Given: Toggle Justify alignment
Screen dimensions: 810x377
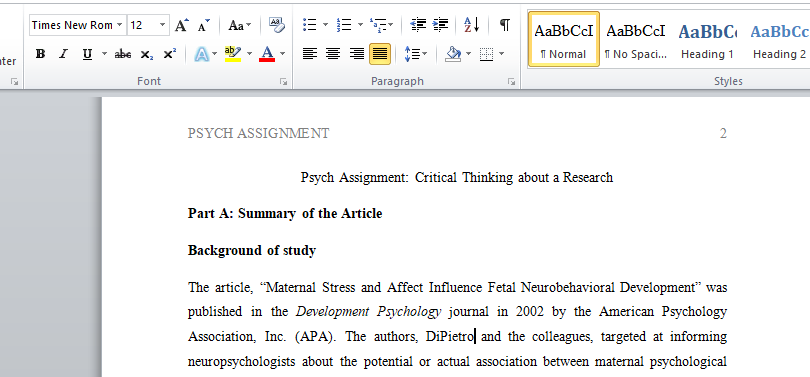Looking at the screenshot, I should click(380, 54).
